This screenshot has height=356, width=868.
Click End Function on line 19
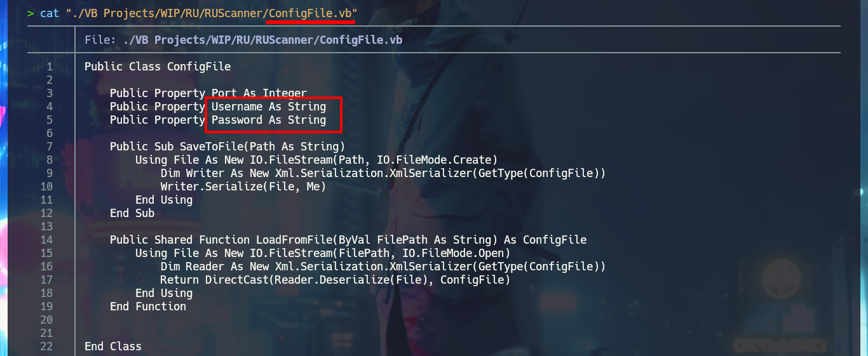point(148,307)
